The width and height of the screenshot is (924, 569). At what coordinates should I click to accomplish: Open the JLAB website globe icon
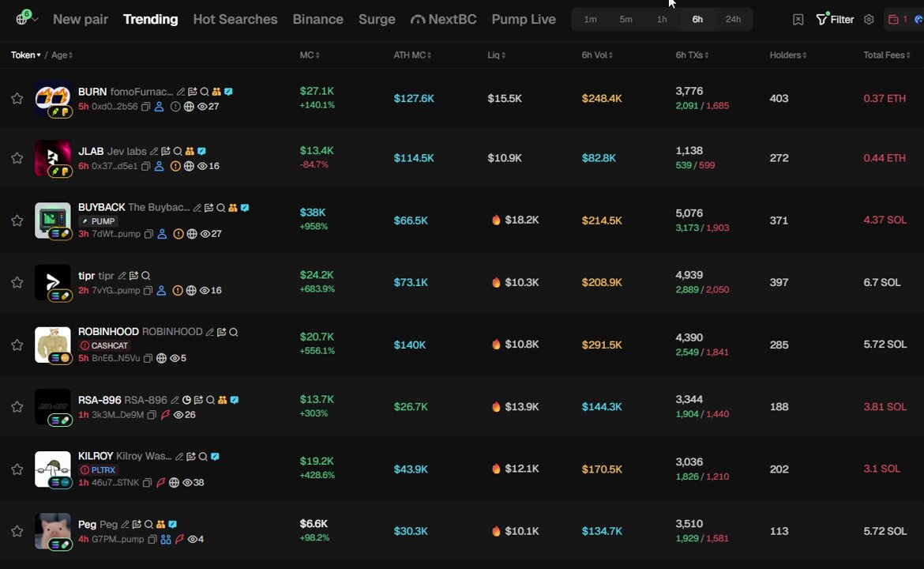189,166
